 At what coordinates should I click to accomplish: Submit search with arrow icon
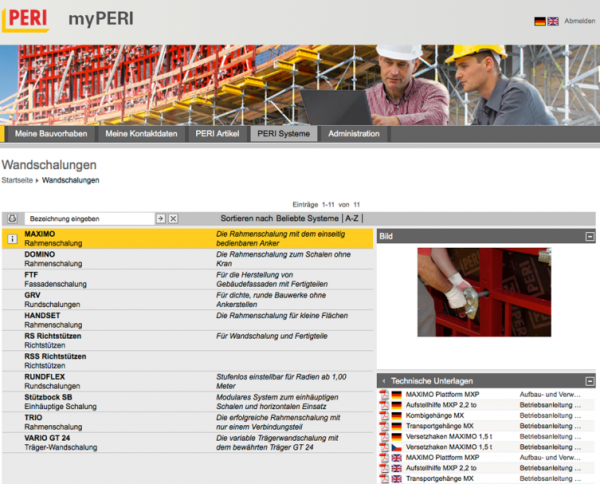point(161,218)
